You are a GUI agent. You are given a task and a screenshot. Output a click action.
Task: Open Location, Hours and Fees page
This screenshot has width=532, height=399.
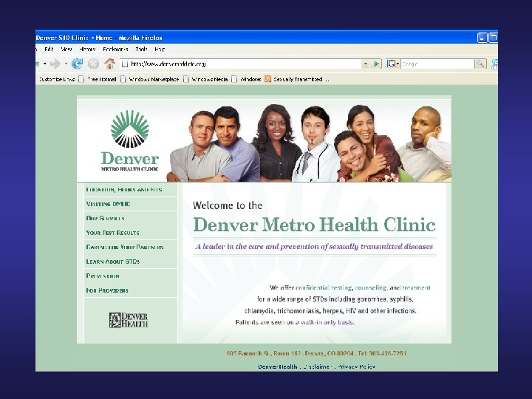pyautogui.click(x=124, y=190)
